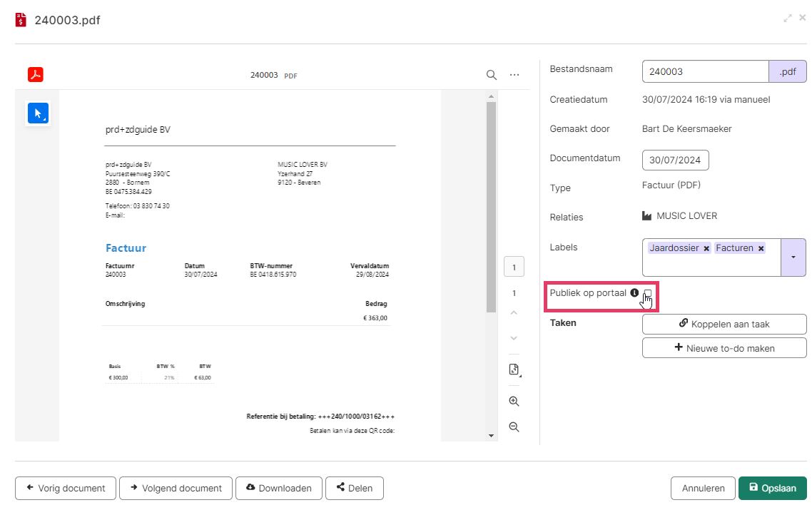Viewport: 812px width, 510px height.
Task: Click the payment reference +++240/1000/03162+++
Action: [x=356, y=417]
